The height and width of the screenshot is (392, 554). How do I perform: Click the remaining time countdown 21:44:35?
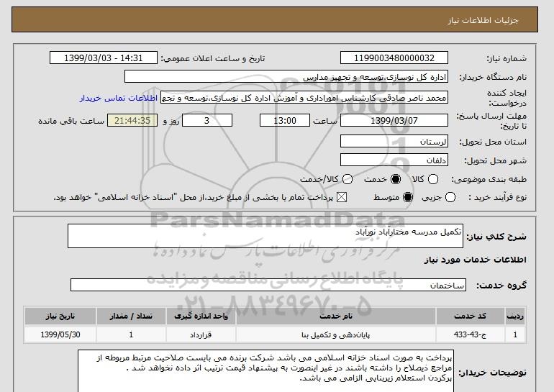pyautogui.click(x=132, y=120)
